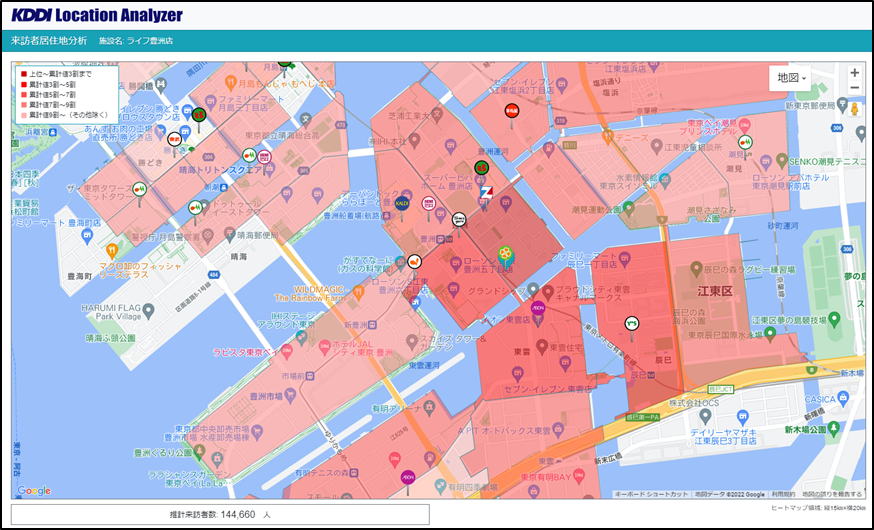Click 地図の誤りを報告する link
Image resolution: width=874 pixels, height=530 pixels.
(831, 494)
